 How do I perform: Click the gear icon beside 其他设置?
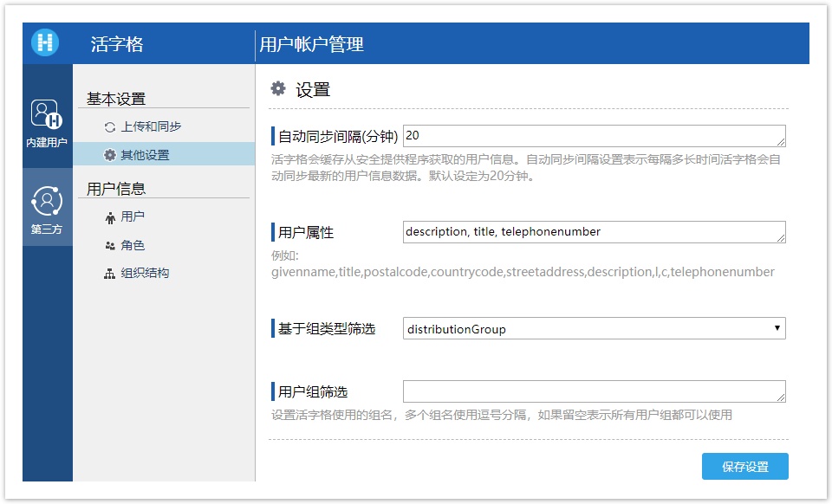(x=110, y=155)
